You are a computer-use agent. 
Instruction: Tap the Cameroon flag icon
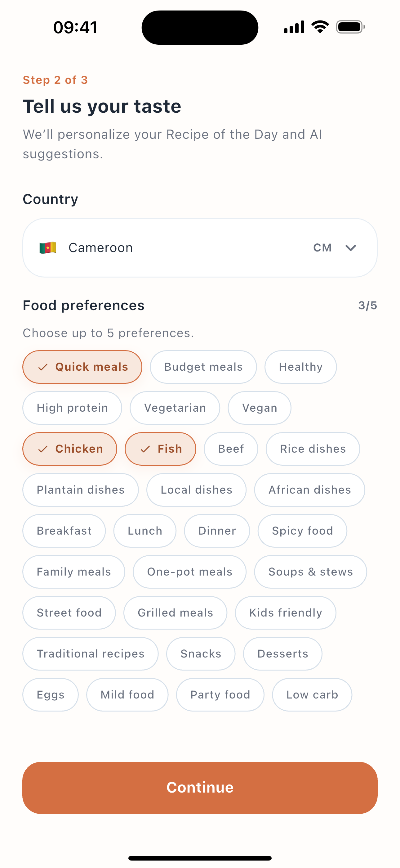(x=47, y=248)
